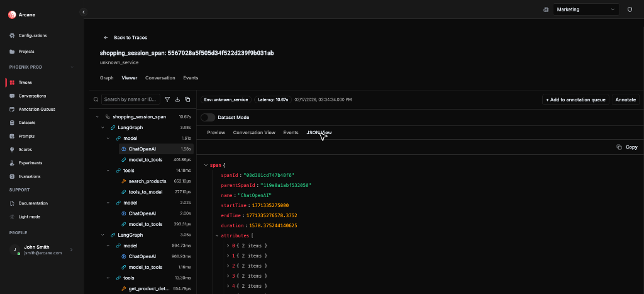Click Add to annotation queue

pos(576,99)
